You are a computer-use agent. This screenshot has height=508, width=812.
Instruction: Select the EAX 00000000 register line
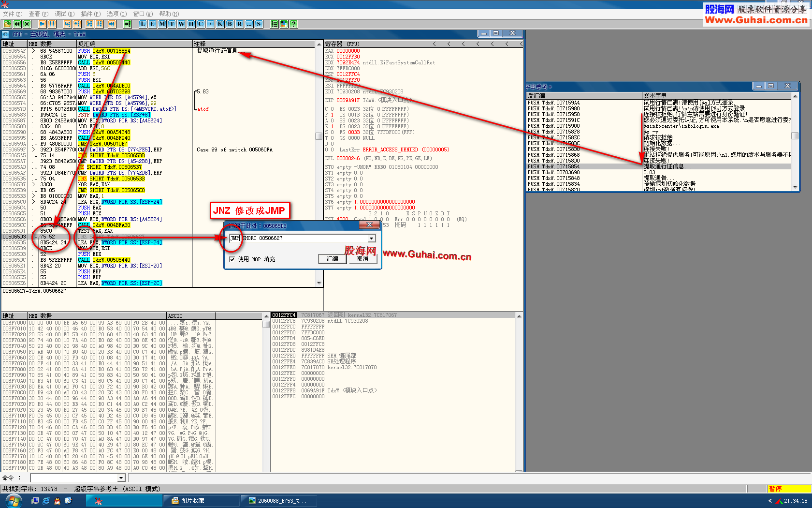(343, 51)
